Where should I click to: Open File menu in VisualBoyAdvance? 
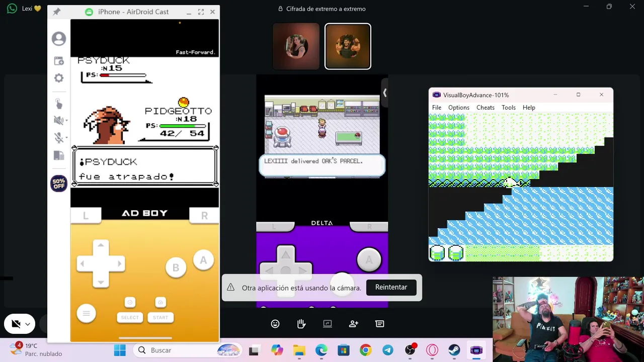437,108
